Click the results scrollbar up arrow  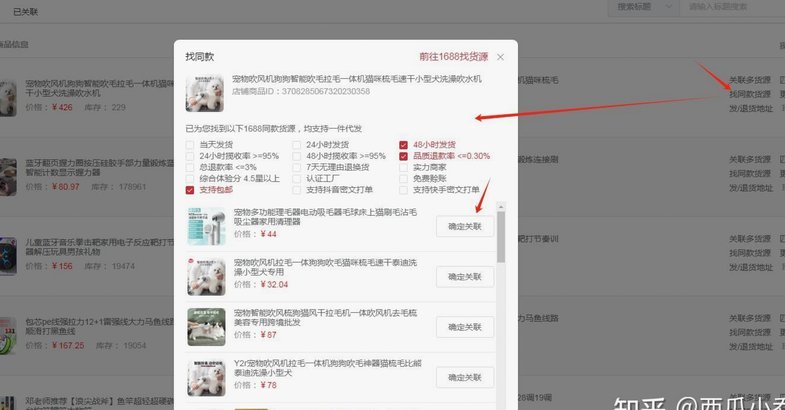[501, 206]
